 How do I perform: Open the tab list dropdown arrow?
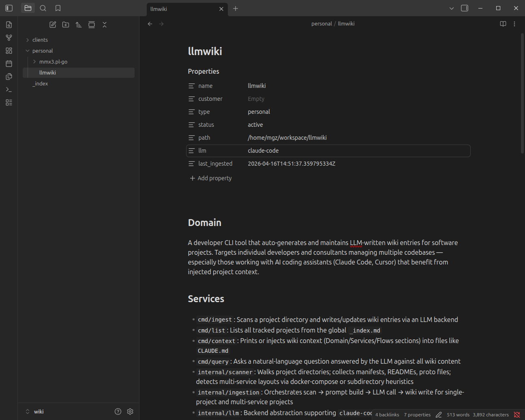pos(452,8)
